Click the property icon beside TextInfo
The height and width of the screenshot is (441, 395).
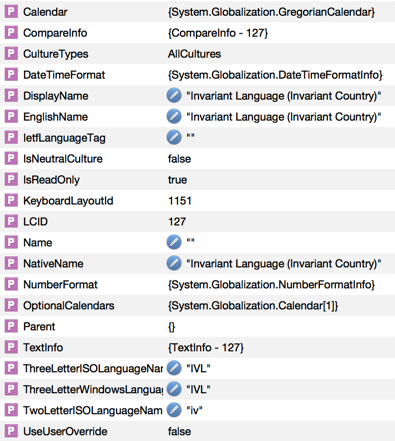(11, 348)
